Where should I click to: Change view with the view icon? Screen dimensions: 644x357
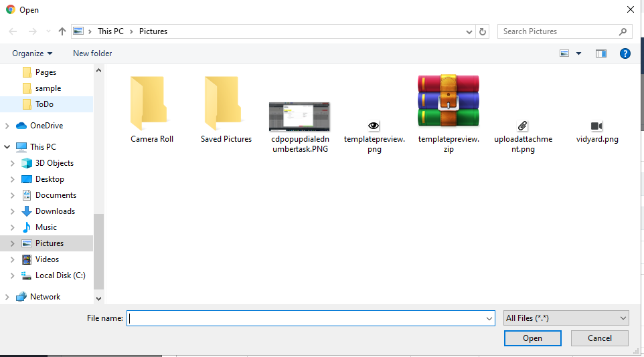click(564, 53)
